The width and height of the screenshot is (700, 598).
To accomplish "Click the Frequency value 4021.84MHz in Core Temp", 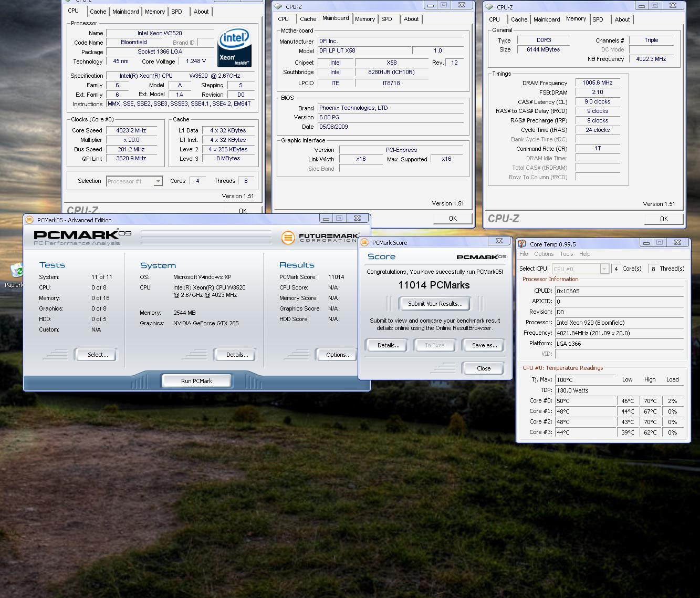I will coord(620,333).
